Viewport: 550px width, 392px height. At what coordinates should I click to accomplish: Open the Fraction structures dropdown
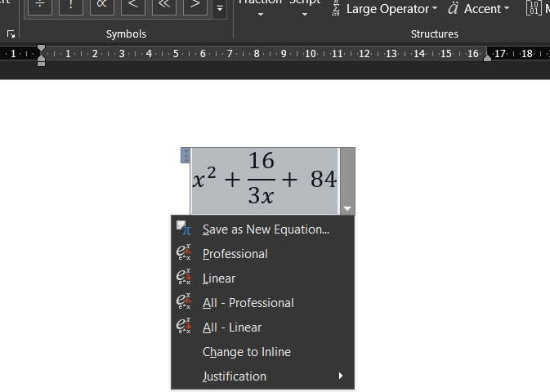tap(260, 11)
